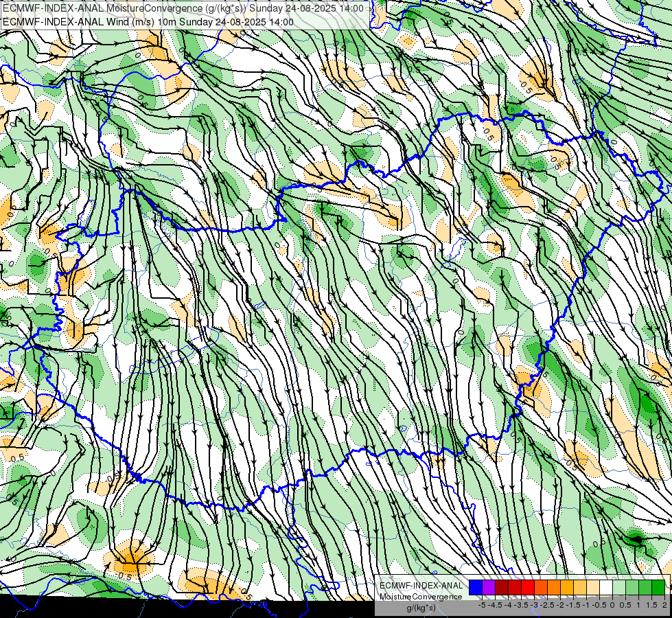Click the Wind (m/s) 10m title line

148,22
